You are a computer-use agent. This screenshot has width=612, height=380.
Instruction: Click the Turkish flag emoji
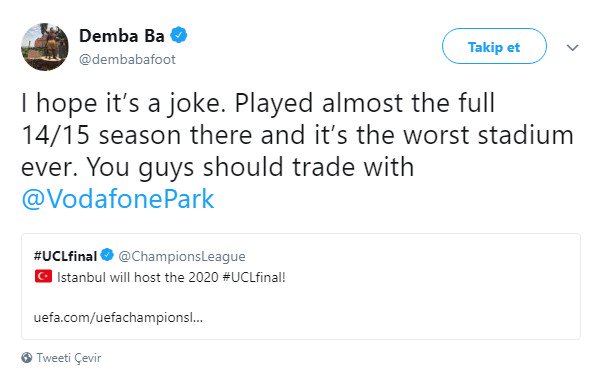[43, 276]
